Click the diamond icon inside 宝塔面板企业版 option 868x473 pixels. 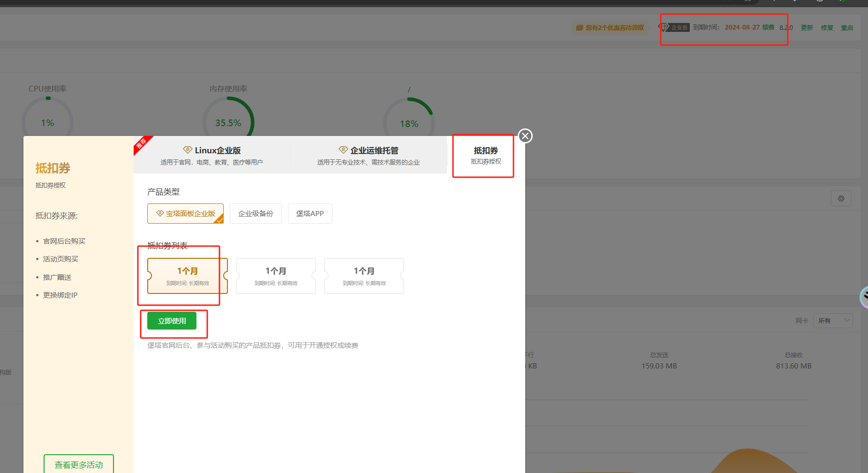pyautogui.click(x=160, y=213)
